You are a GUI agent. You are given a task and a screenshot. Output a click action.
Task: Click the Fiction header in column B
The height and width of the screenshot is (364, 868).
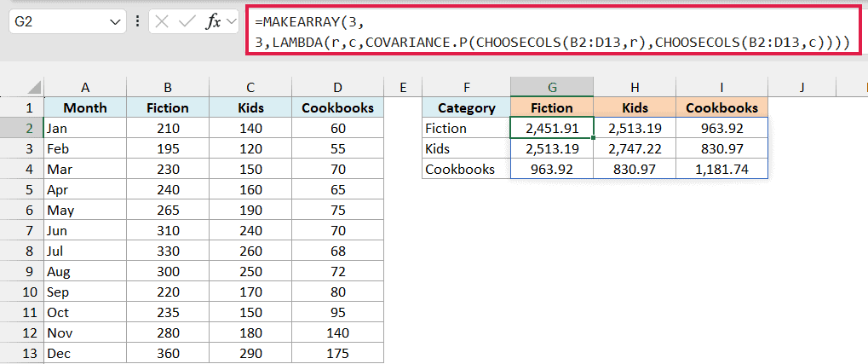pos(168,107)
